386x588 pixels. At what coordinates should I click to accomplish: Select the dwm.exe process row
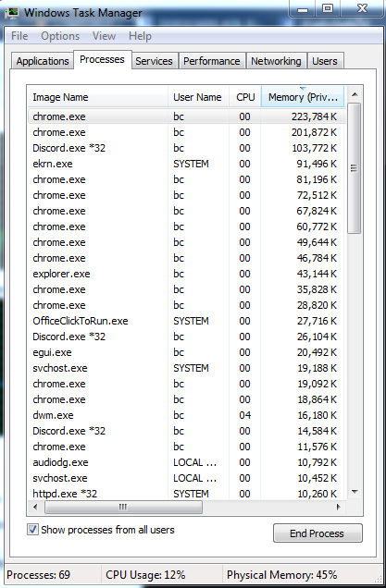pos(187,415)
